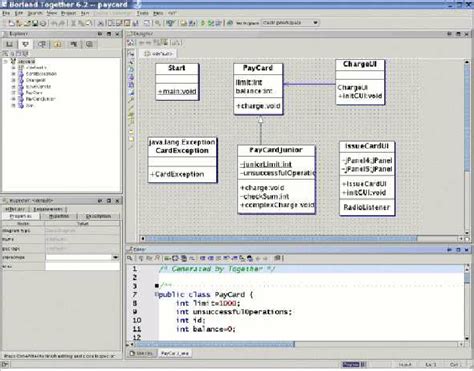The height and width of the screenshot is (371, 474).
Task: Click the +main:void method in Start class
Action: tap(177, 91)
